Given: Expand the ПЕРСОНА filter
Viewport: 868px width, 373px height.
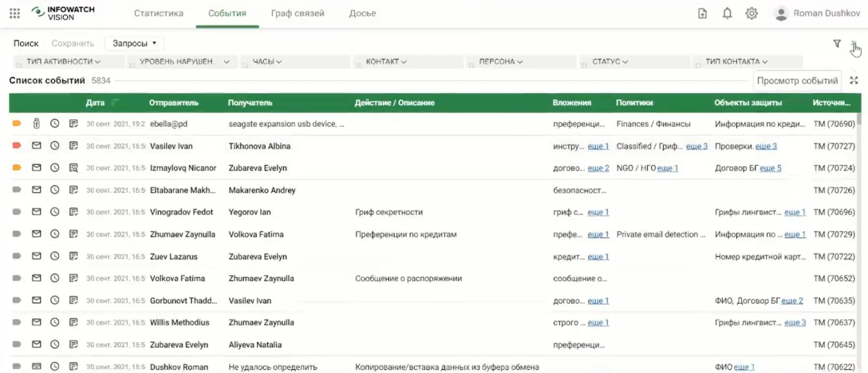Looking at the screenshot, I should tap(522, 62).
